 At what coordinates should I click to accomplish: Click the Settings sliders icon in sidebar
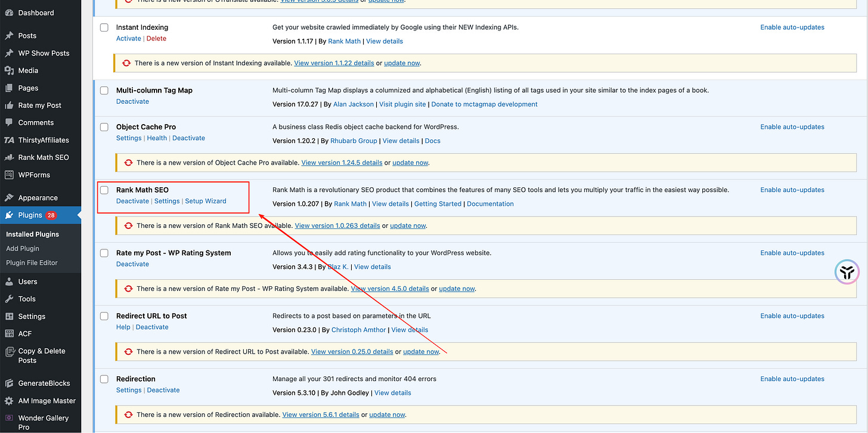9,316
